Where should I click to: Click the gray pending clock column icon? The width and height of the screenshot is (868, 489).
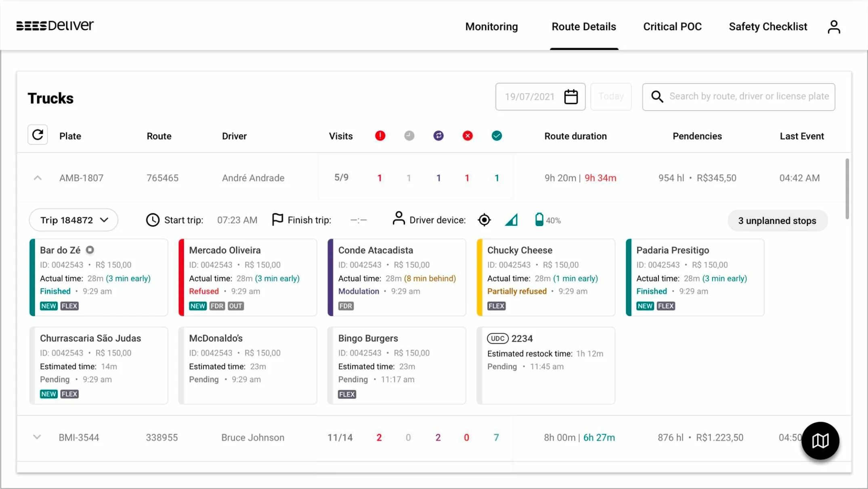tap(409, 136)
